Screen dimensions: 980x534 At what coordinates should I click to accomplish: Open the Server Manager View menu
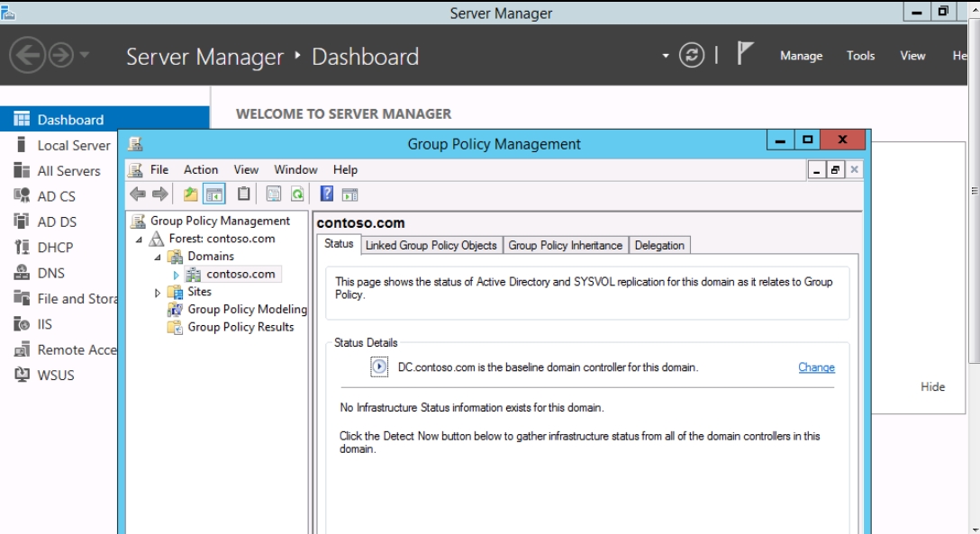[912, 56]
